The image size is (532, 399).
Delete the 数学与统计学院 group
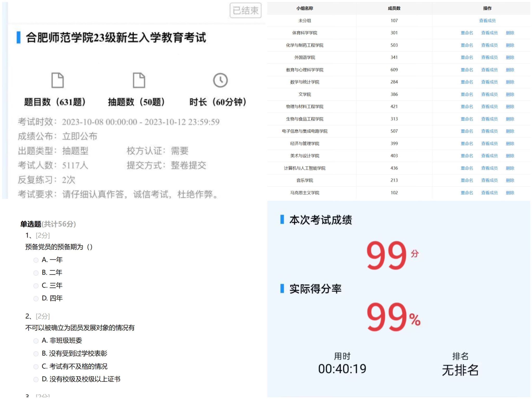pos(510,82)
